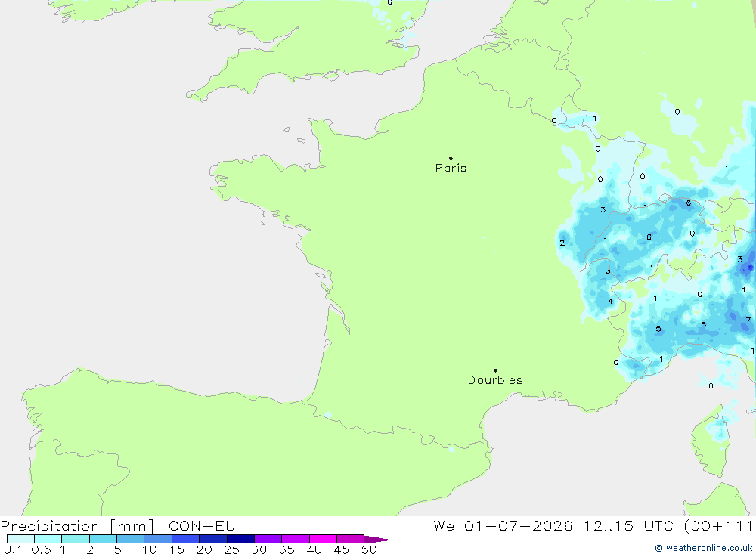Open the weatheronline.co.uk copyright link
The width and height of the screenshot is (756, 554).
pyautogui.click(x=704, y=548)
